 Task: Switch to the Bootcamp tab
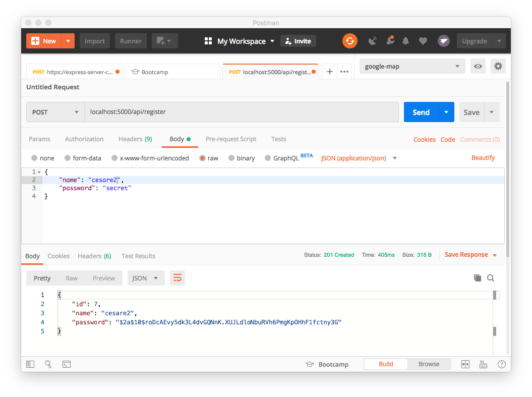(172, 72)
